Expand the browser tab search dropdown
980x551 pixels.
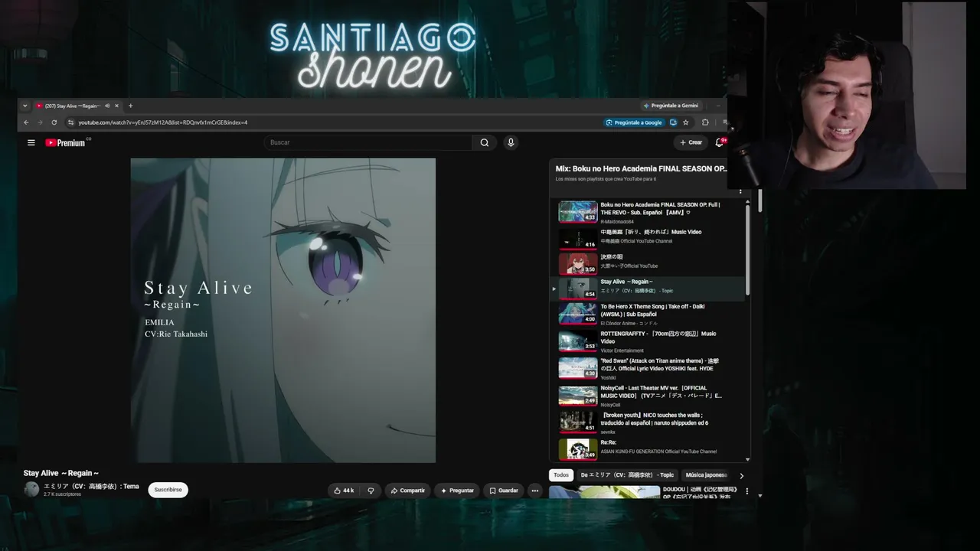pyautogui.click(x=25, y=106)
